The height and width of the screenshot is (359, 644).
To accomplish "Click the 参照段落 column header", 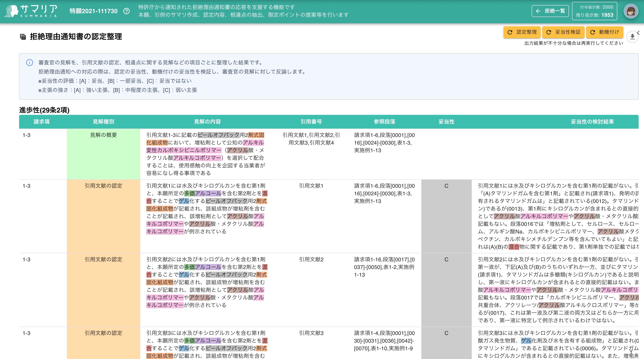I will click(384, 122).
